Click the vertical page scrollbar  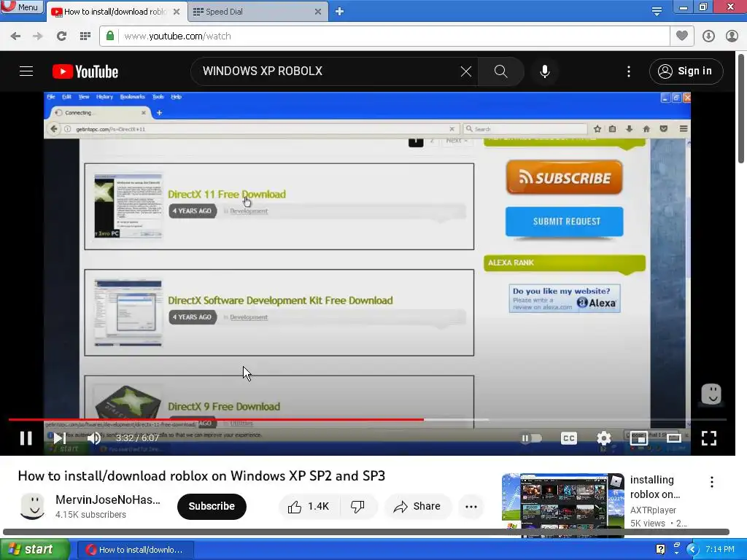coord(741,108)
